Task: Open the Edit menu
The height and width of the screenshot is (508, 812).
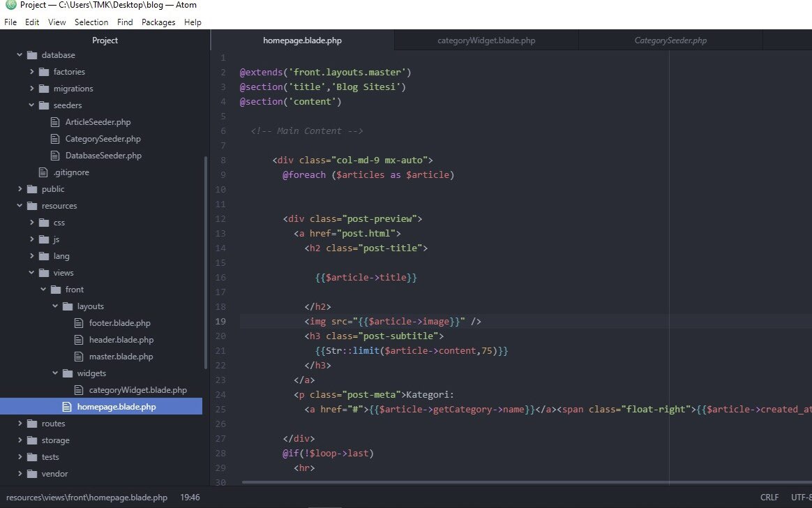Action: pyautogui.click(x=32, y=22)
